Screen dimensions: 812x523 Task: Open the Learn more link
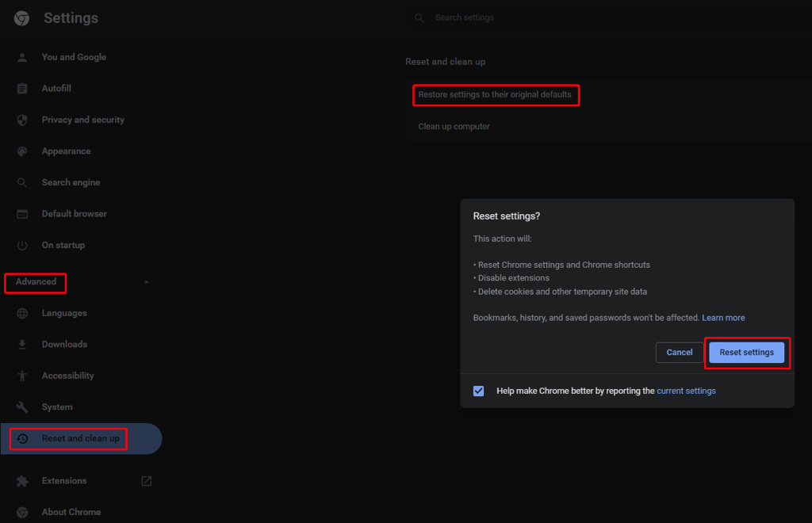(723, 318)
